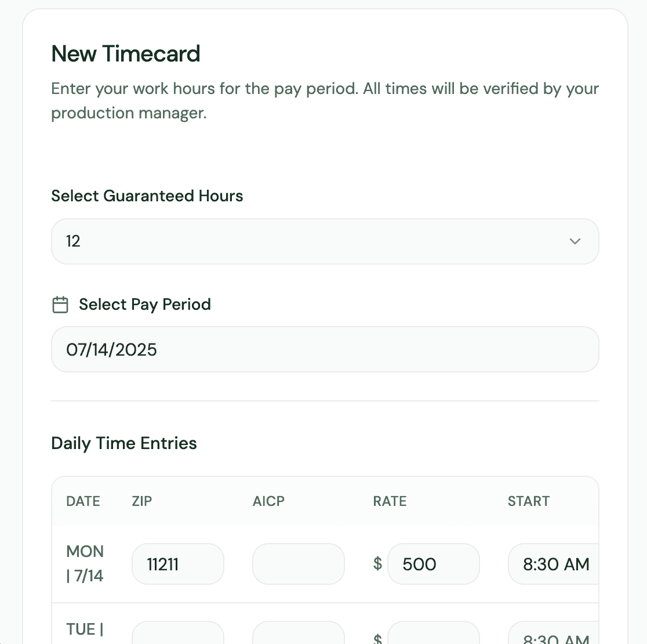Viewport: 647px width, 644px height.
Task: Click Tuesday's empty rate field
Action: click(x=433, y=632)
